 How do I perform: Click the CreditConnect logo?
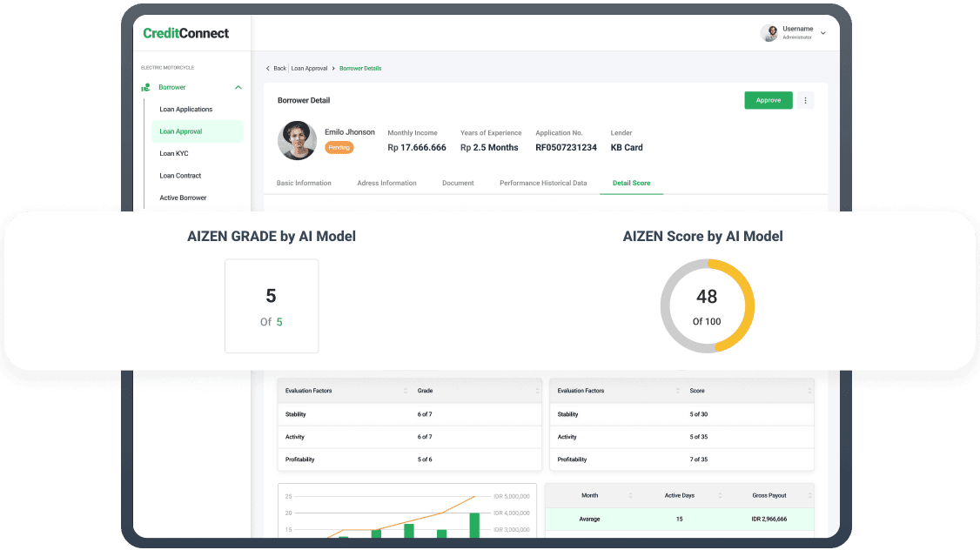point(186,33)
